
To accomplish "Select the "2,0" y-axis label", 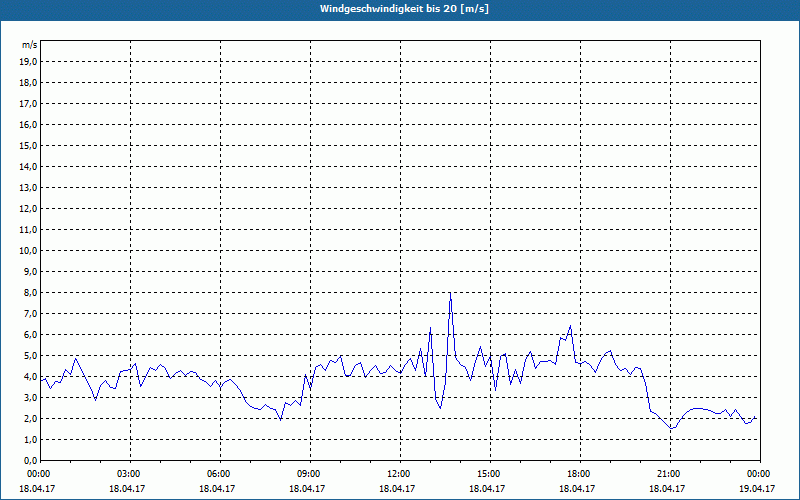I will pos(32,418).
